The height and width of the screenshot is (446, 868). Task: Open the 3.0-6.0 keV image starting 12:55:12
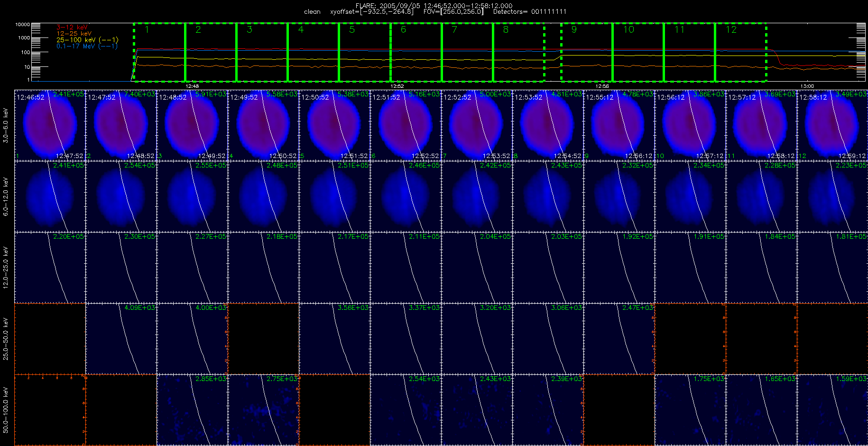[619, 125]
